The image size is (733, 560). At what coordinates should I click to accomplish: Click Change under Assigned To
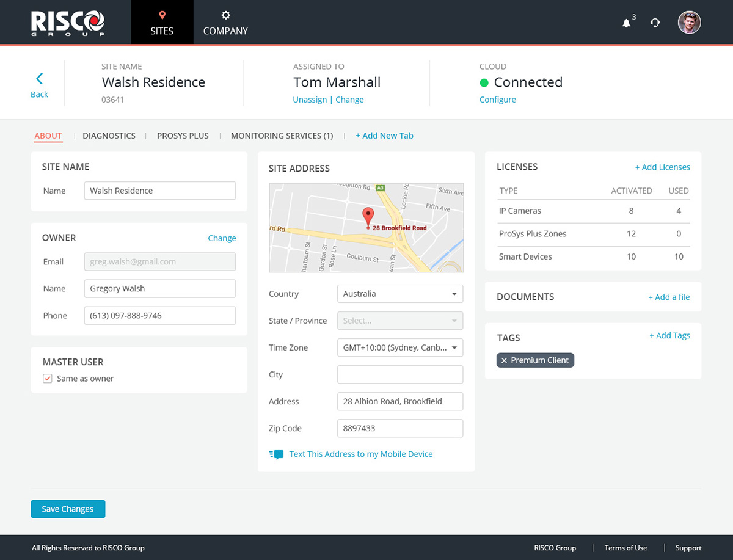point(349,100)
